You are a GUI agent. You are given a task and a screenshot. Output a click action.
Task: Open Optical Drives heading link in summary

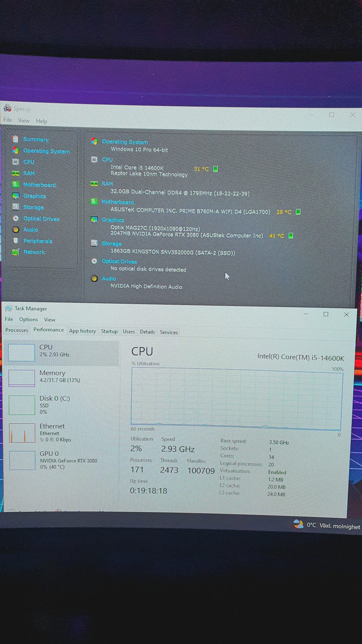(119, 261)
